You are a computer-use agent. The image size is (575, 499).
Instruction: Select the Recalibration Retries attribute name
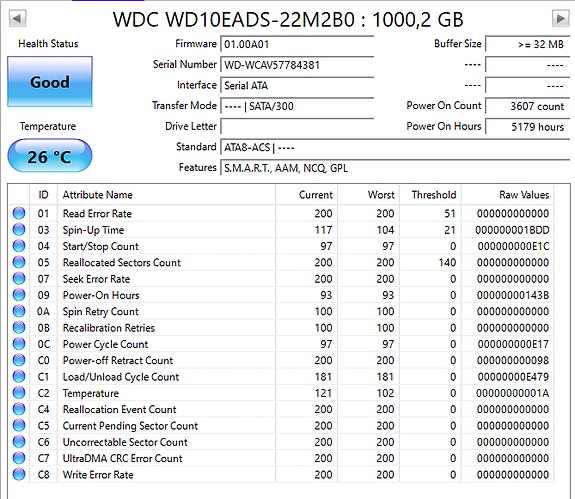109,328
